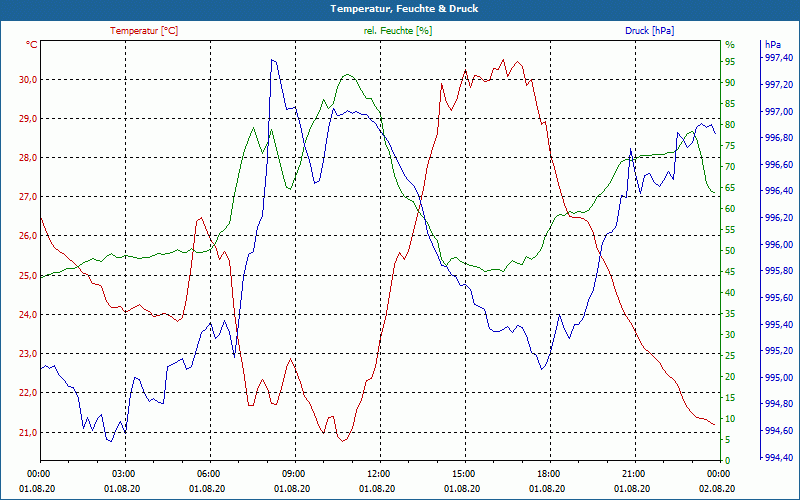Click the 997,20 tick on the pressure axis
Viewport: 800px width, 500px height.
(x=779, y=84)
